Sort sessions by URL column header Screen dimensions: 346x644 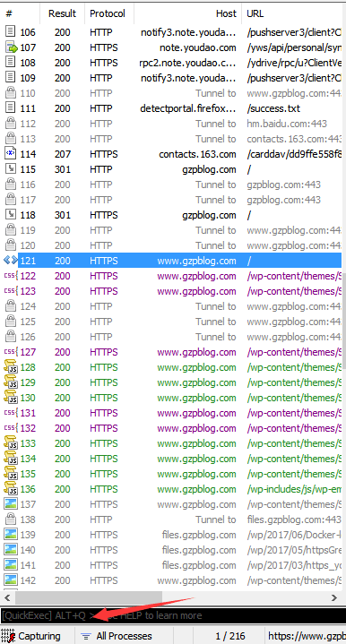(x=294, y=13)
